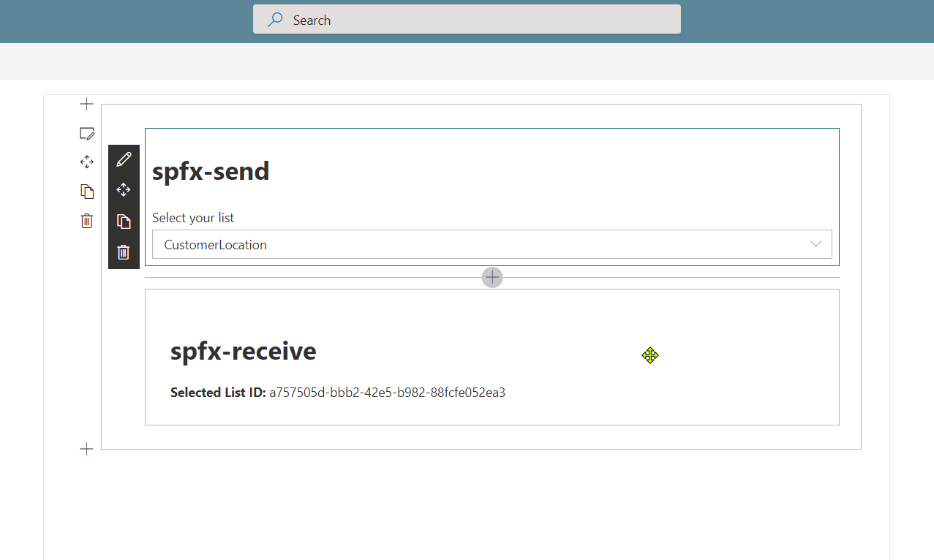Select the spfx-send heading text

pyautogui.click(x=211, y=171)
